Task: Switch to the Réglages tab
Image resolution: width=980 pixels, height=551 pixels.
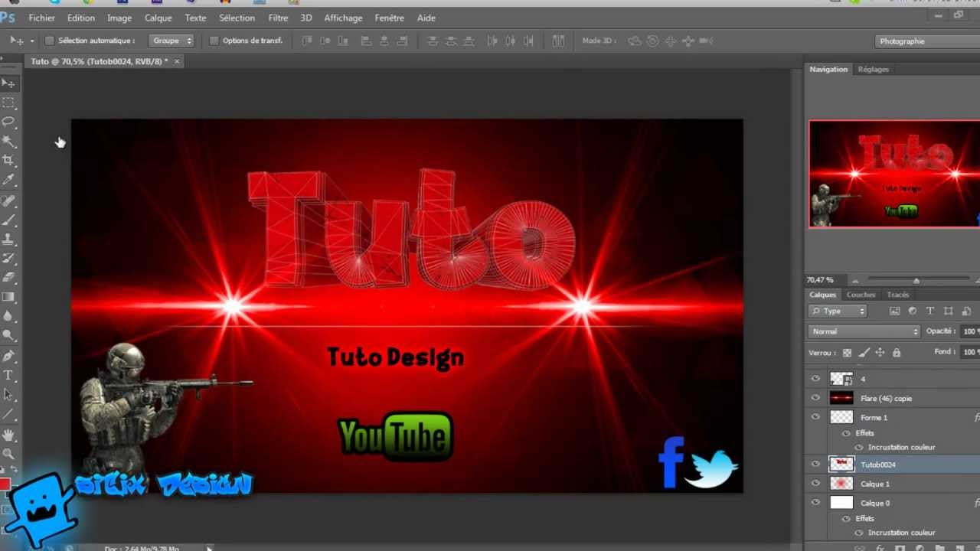Action: point(874,69)
